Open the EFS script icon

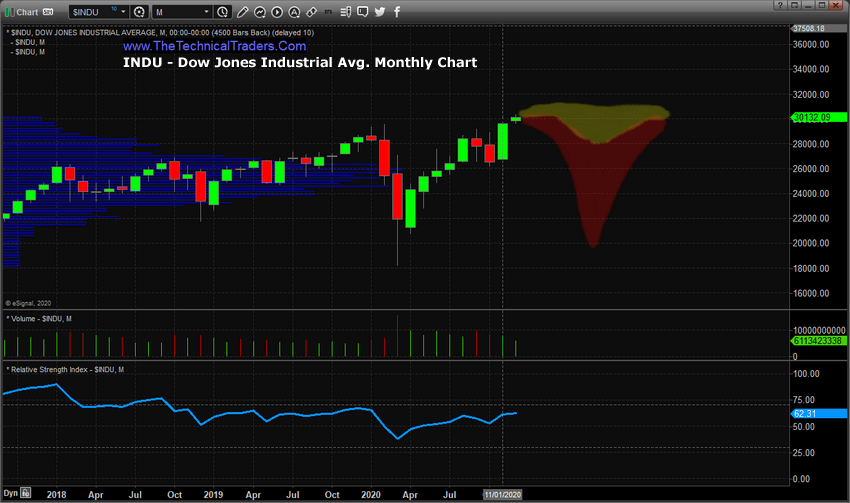coord(329,11)
